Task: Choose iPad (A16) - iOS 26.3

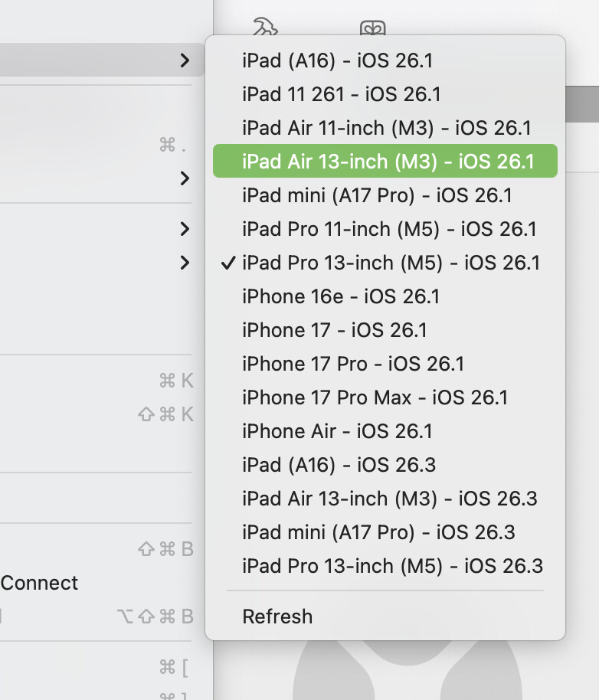Action: pos(339,465)
